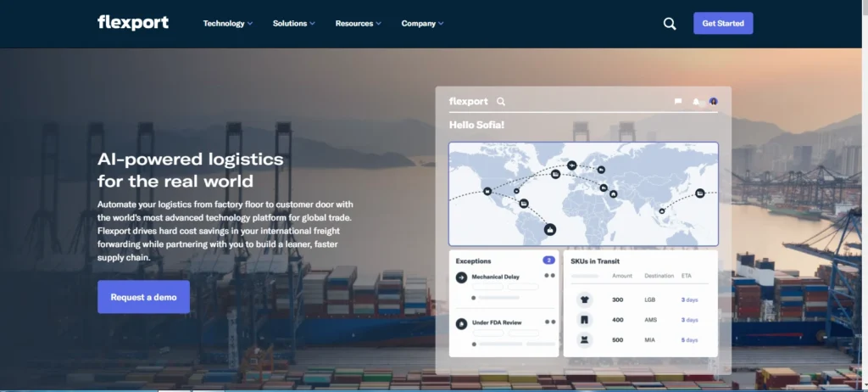
Task: Click the 'Destination' column header
Action: (659, 276)
